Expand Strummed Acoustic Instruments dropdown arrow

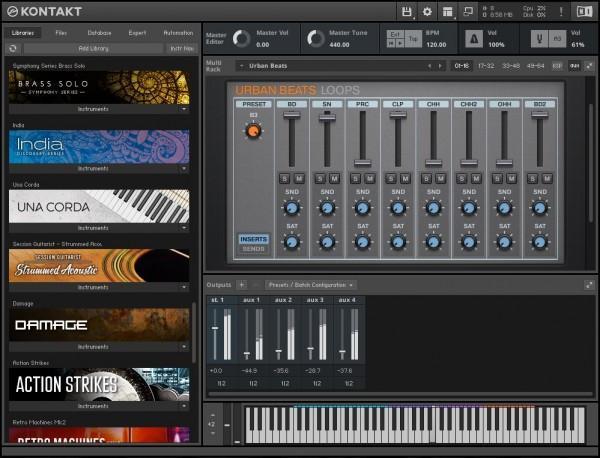[x=184, y=287]
